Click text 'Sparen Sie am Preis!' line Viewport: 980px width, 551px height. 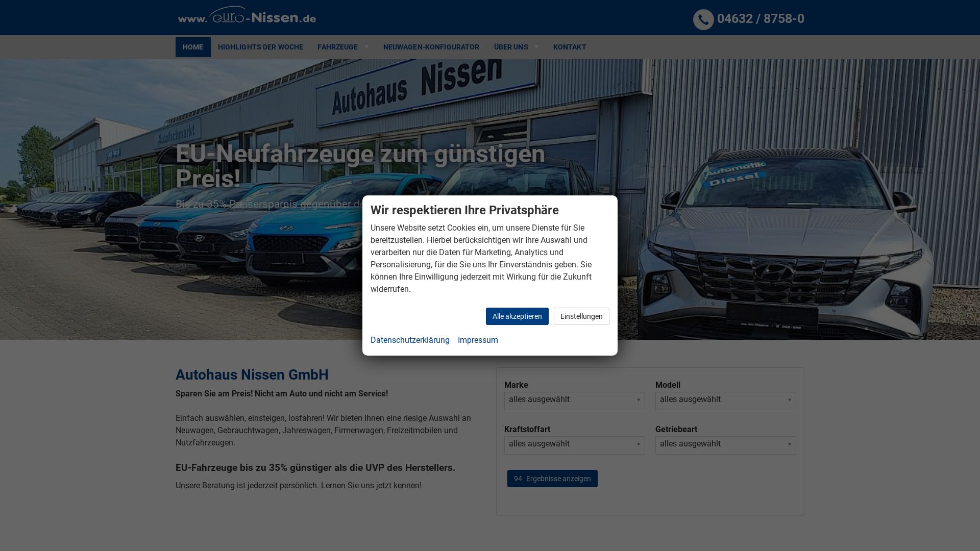pos(282,394)
